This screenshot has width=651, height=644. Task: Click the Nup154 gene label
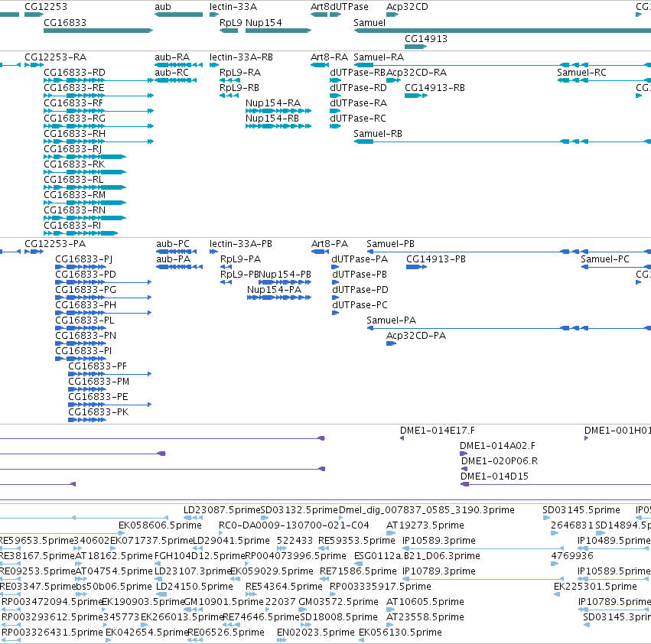264,23
